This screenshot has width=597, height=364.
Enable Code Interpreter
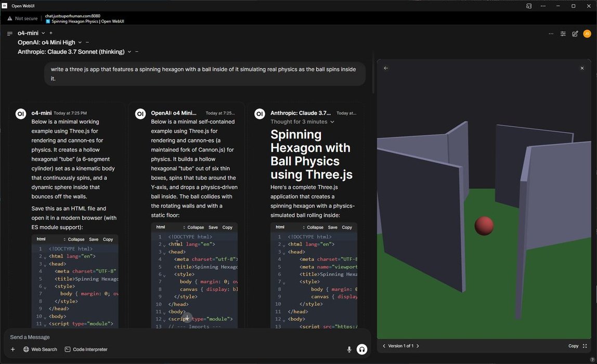[86, 349]
